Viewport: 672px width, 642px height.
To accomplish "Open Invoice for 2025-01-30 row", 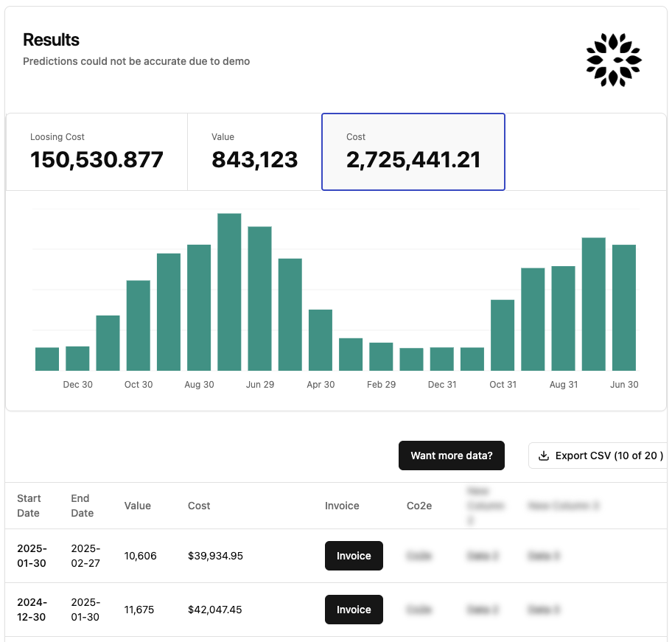I will pyautogui.click(x=354, y=556).
